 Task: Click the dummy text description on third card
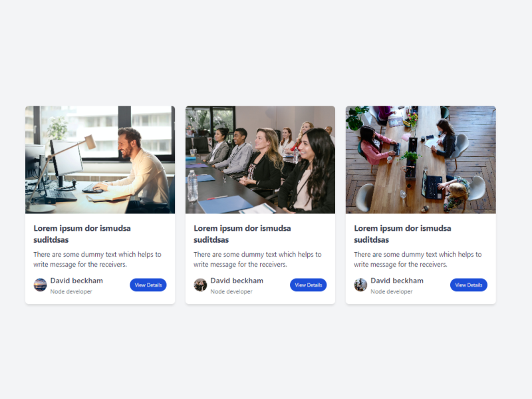(x=418, y=259)
